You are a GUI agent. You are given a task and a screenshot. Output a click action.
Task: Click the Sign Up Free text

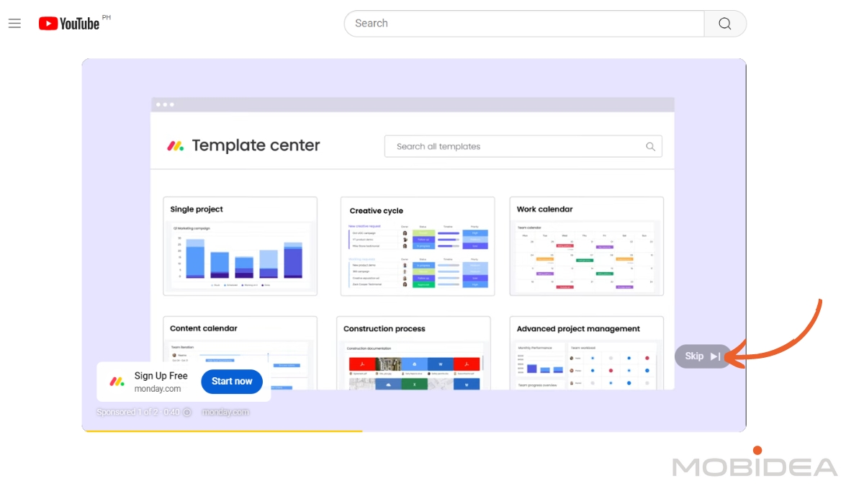click(161, 376)
